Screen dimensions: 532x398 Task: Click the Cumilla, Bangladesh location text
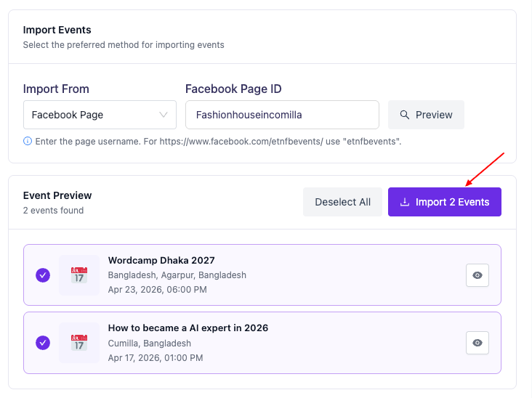tap(149, 343)
